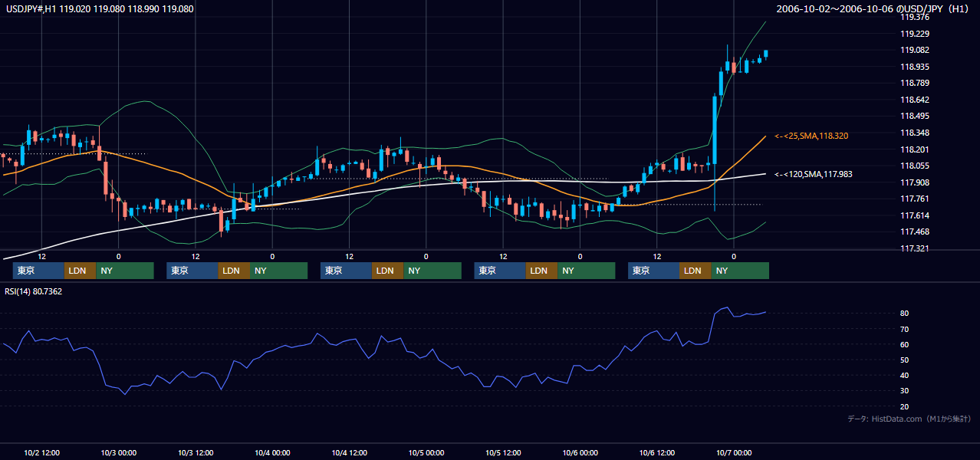Viewport: 980px width, 460px height.
Task: Click the 10/5 00:00 date label
Action: (x=426, y=453)
